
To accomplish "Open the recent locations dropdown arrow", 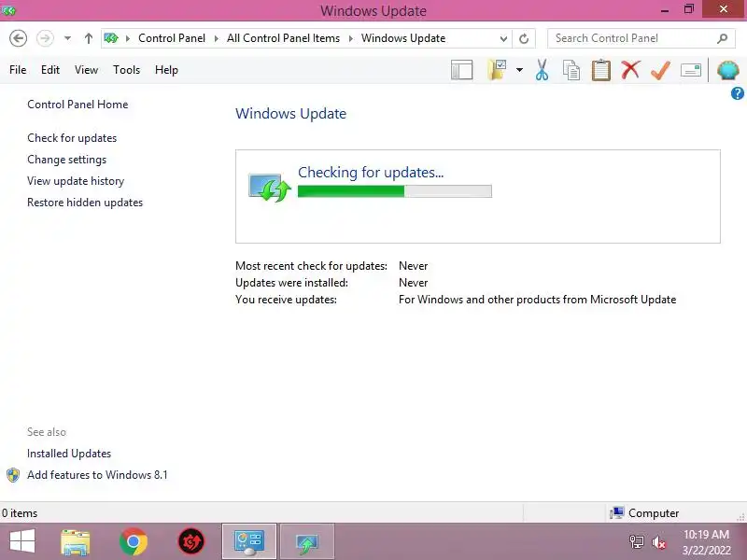I will coord(67,38).
